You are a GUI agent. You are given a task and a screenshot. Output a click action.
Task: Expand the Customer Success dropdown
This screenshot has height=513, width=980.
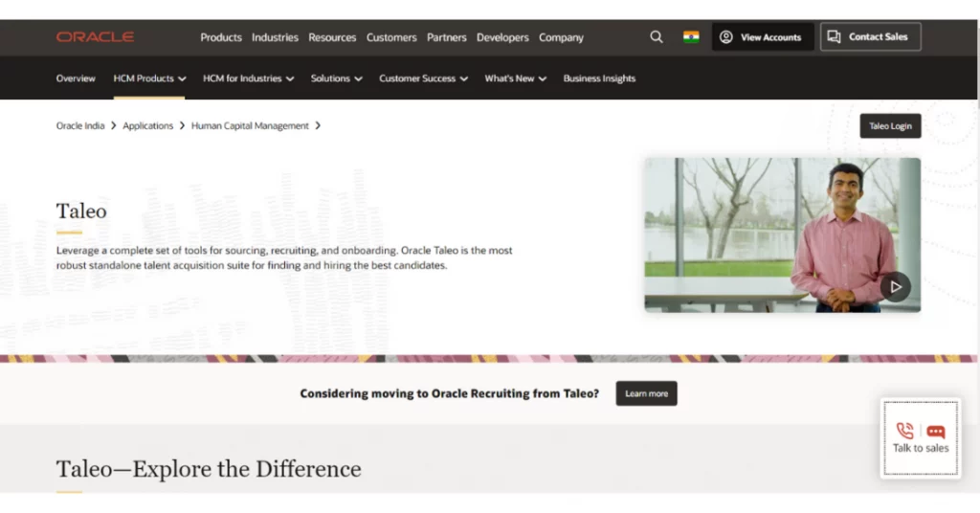point(423,78)
